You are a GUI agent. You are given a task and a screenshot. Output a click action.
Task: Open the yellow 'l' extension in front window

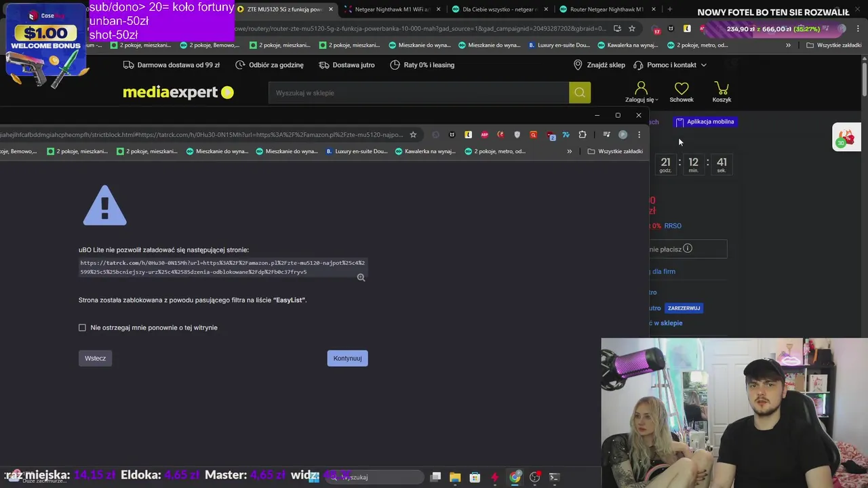point(468,134)
